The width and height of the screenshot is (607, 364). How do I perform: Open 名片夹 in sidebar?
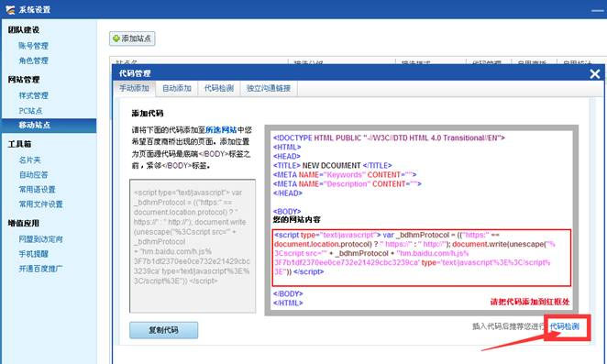click(29, 160)
